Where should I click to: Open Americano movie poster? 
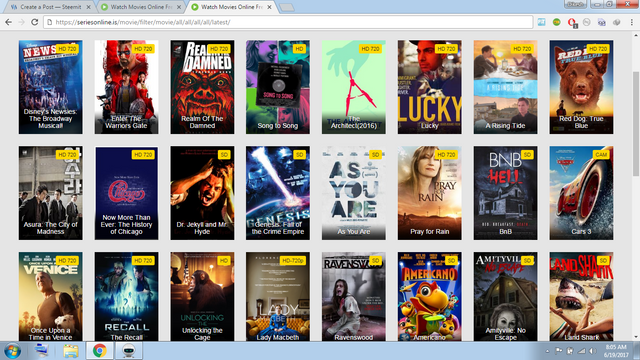click(430, 296)
